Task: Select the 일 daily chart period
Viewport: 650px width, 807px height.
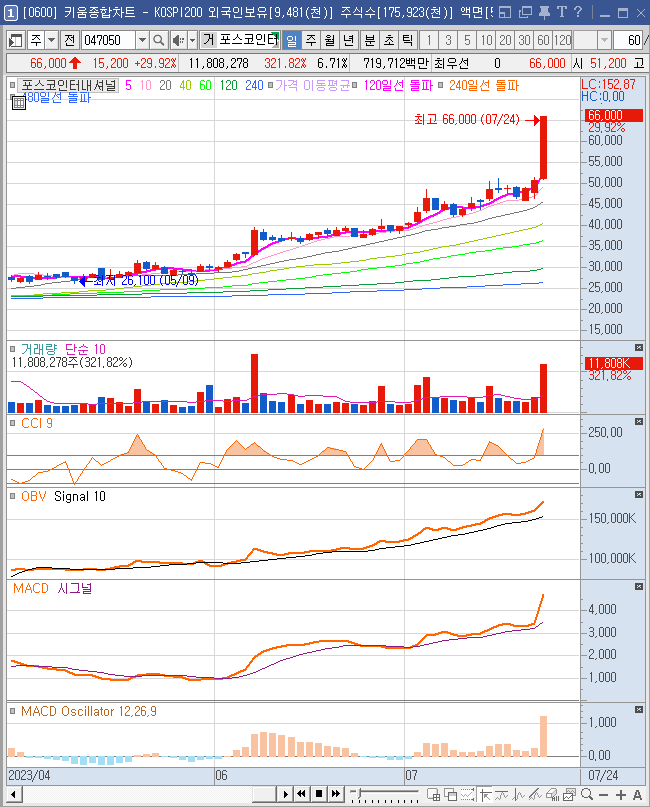Action: (x=292, y=40)
